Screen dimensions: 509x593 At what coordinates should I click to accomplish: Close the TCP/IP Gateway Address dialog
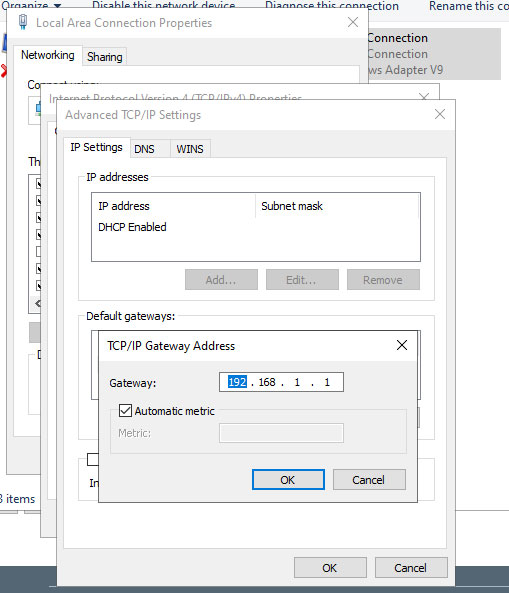click(x=402, y=345)
